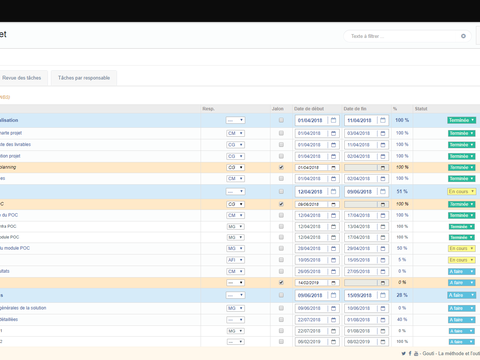Image resolution: width=480 pixels, height=360 pixels.
Task: Open Resp. dropdown showing AFI
Action: (x=236, y=260)
